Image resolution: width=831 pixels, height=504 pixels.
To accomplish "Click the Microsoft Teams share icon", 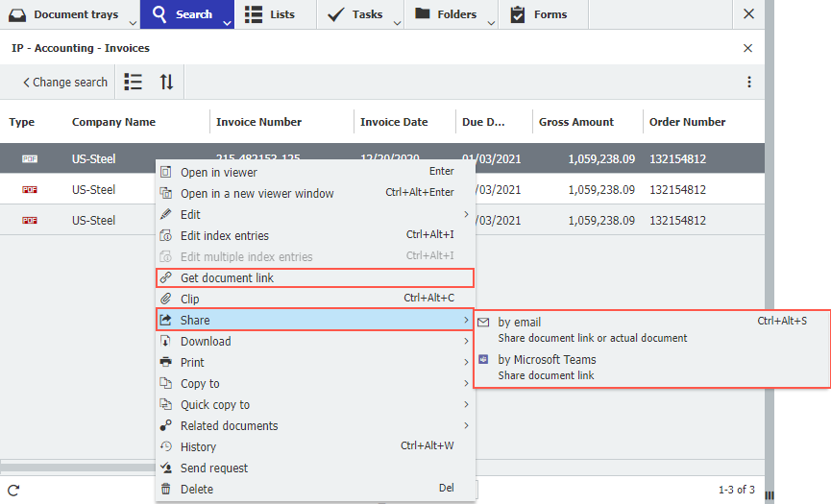I will point(484,360).
